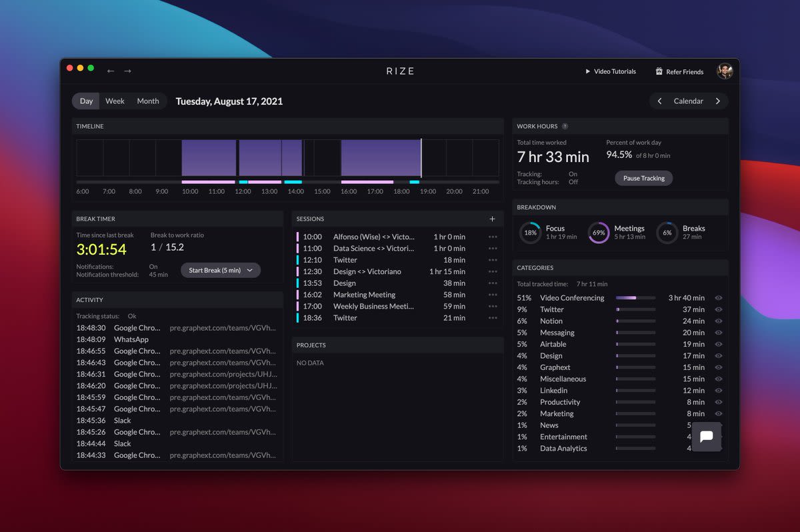Add a new session with plus icon

click(493, 219)
